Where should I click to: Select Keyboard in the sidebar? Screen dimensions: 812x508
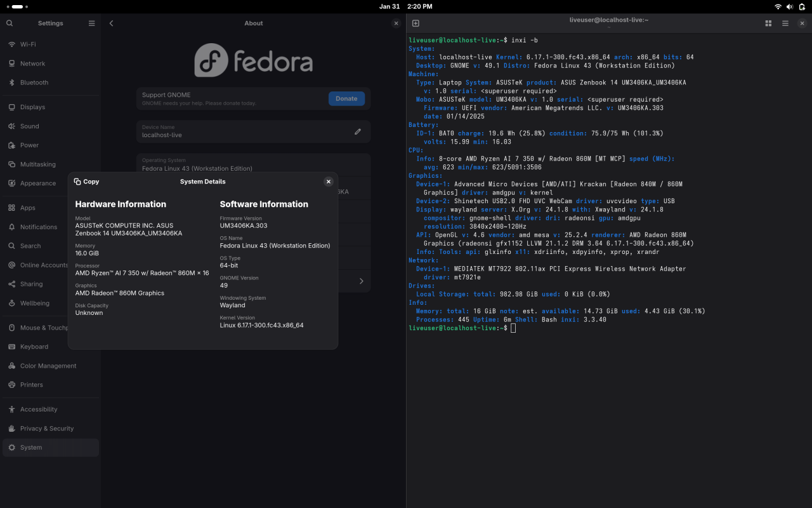click(34, 347)
